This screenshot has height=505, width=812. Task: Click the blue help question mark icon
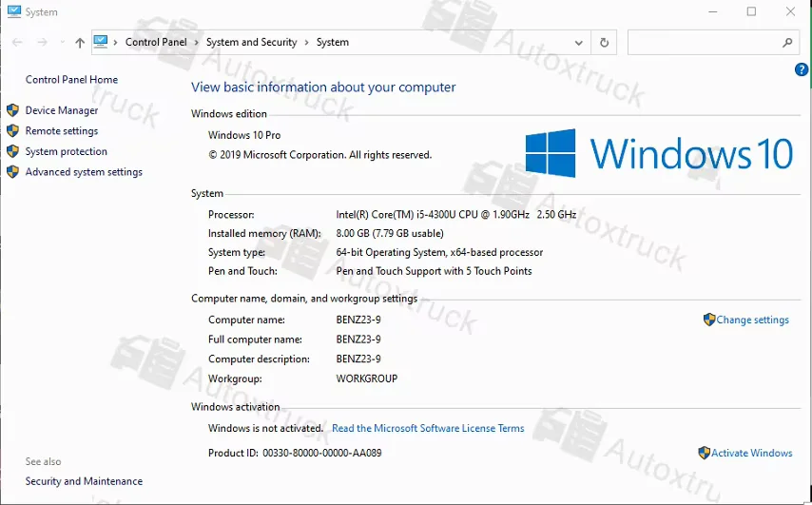[802, 68]
